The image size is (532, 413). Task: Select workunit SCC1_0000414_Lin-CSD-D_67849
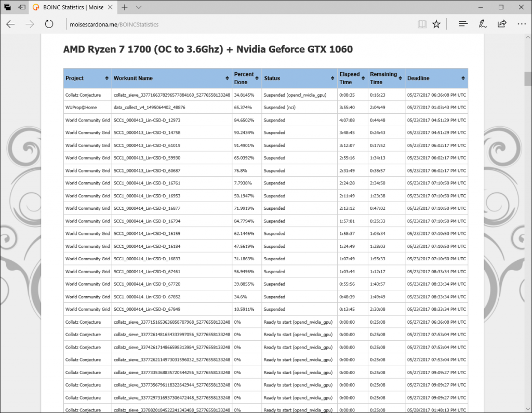click(147, 310)
